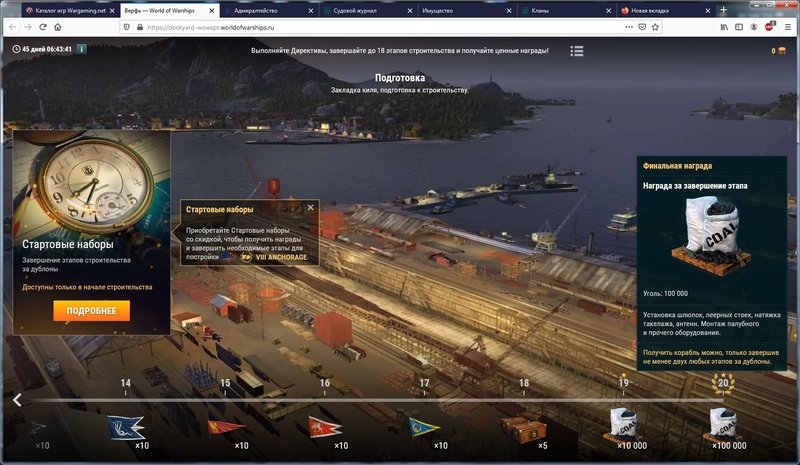Close the Верфь — World of Warships tab

pyautogui.click(x=212, y=10)
